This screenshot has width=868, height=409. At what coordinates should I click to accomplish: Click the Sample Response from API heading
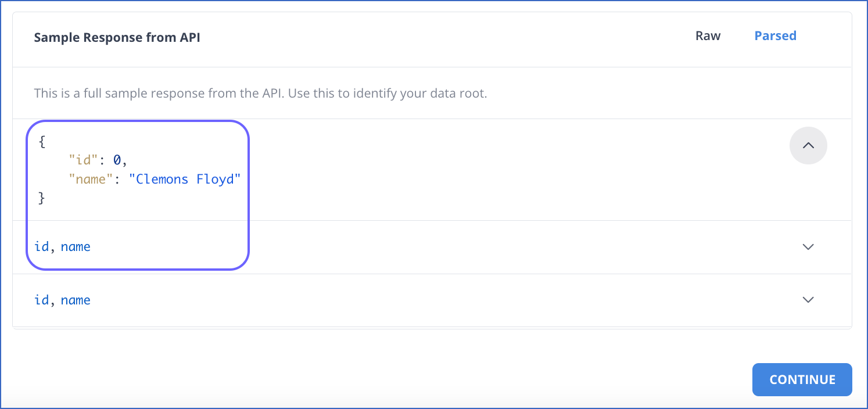click(116, 37)
